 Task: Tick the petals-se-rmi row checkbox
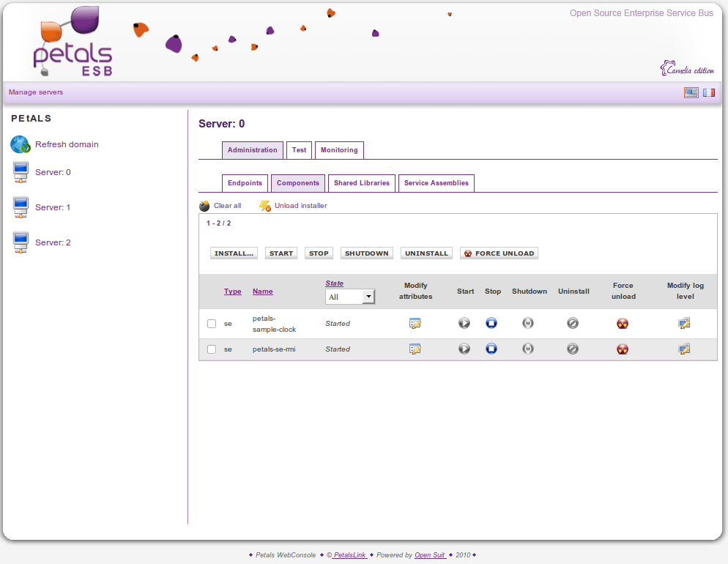pyautogui.click(x=212, y=349)
